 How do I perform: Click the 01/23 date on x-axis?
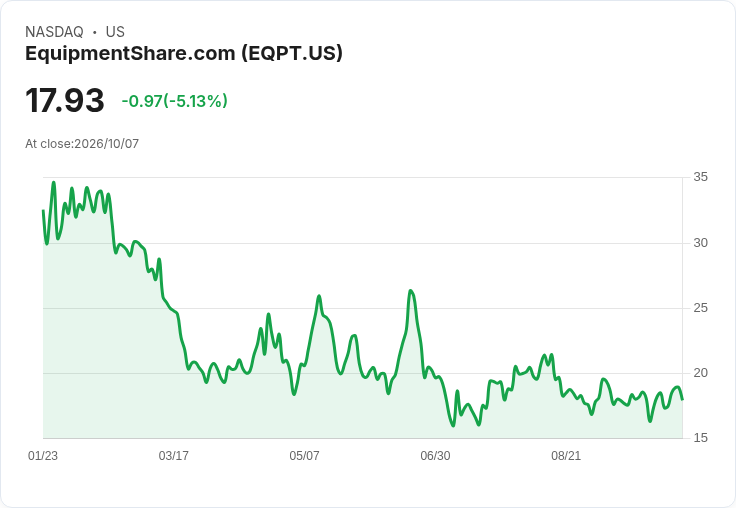[43, 455]
